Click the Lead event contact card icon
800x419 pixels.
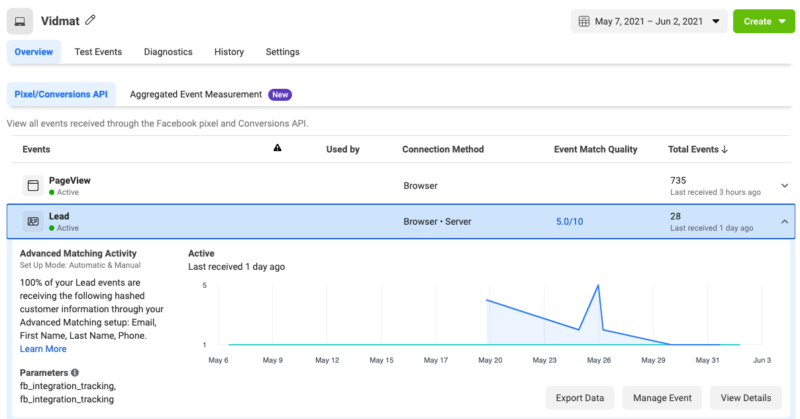coord(33,221)
